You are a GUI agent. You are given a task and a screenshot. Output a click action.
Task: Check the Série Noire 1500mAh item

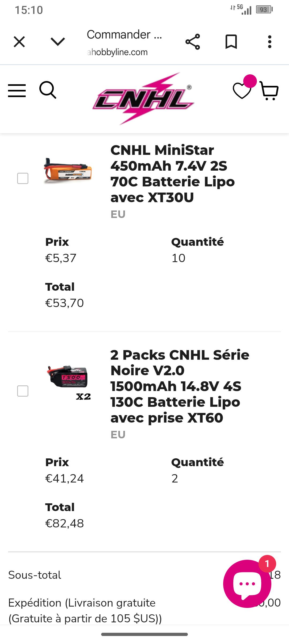[x=23, y=391]
